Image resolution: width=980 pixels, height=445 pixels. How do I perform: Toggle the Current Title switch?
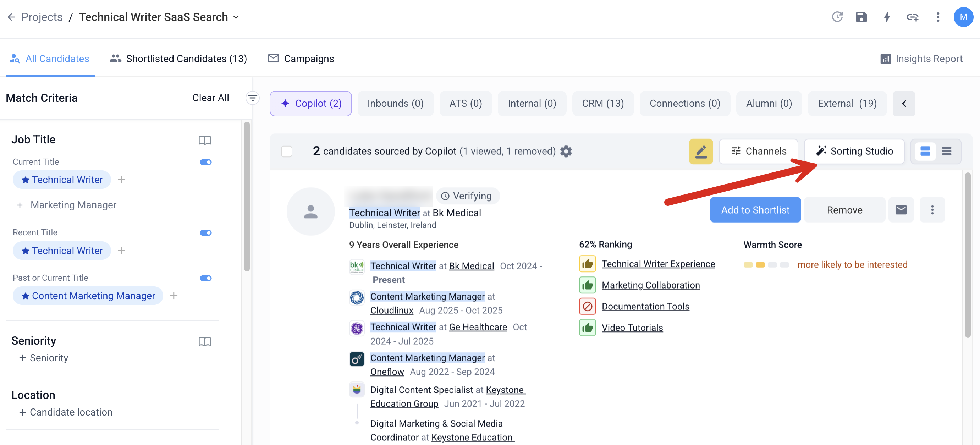pos(205,162)
